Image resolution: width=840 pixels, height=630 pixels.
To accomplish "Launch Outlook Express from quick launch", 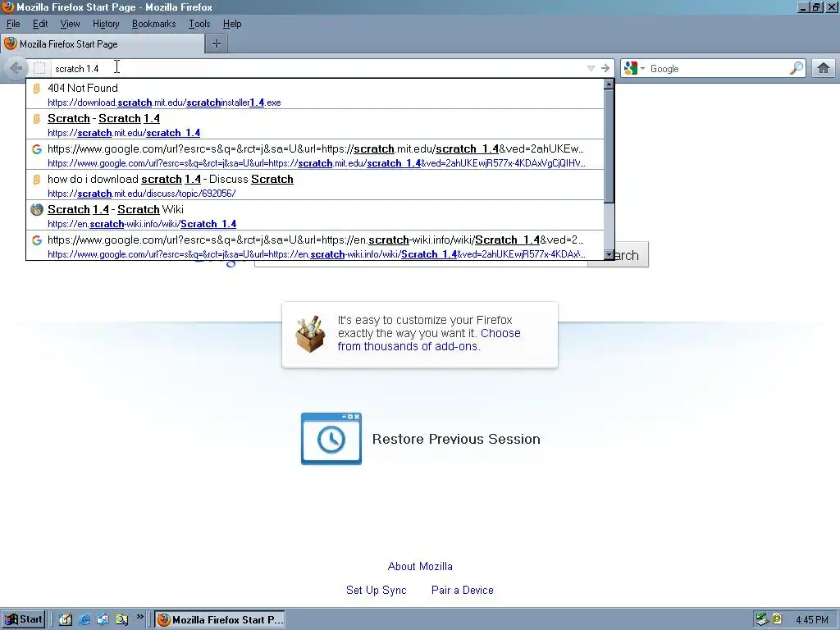I will (103, 619).
